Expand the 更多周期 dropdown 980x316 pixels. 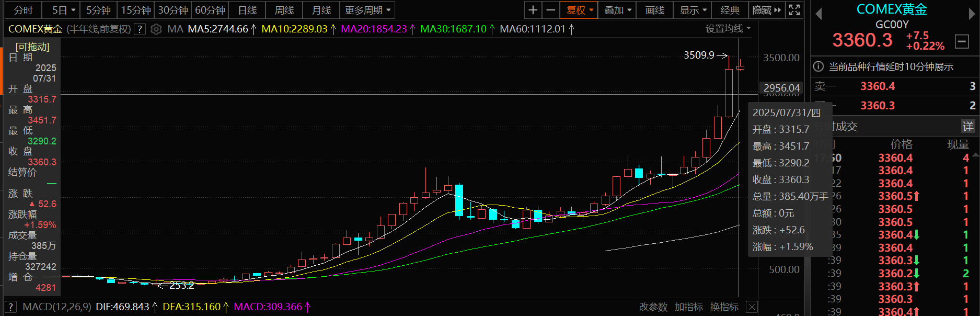click(x=367, y=10)
